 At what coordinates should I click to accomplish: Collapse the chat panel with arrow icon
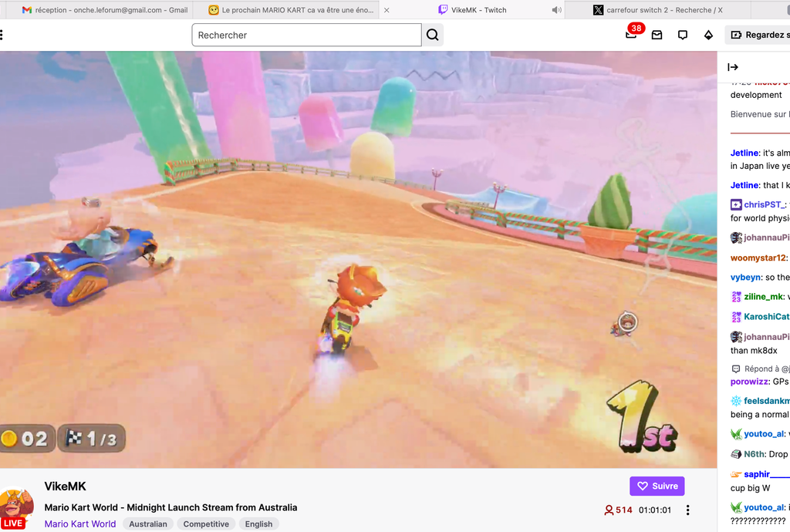click(x=733, y=67)
